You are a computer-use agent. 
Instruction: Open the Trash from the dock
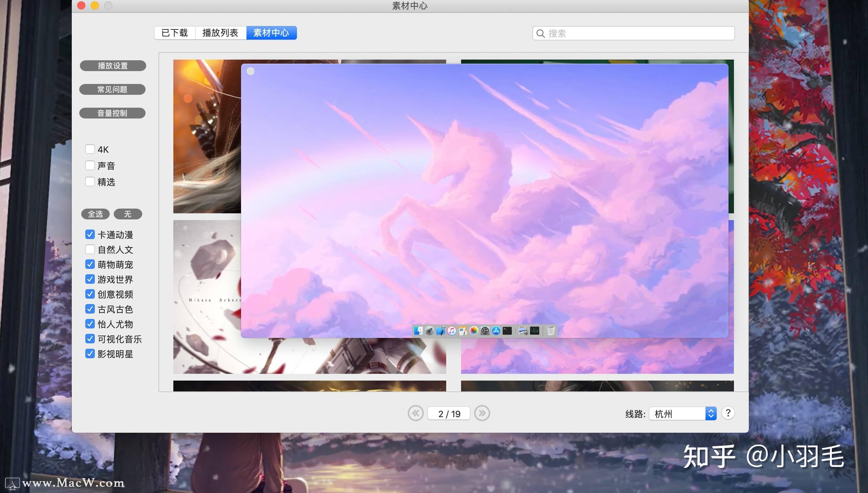(550, 331)
